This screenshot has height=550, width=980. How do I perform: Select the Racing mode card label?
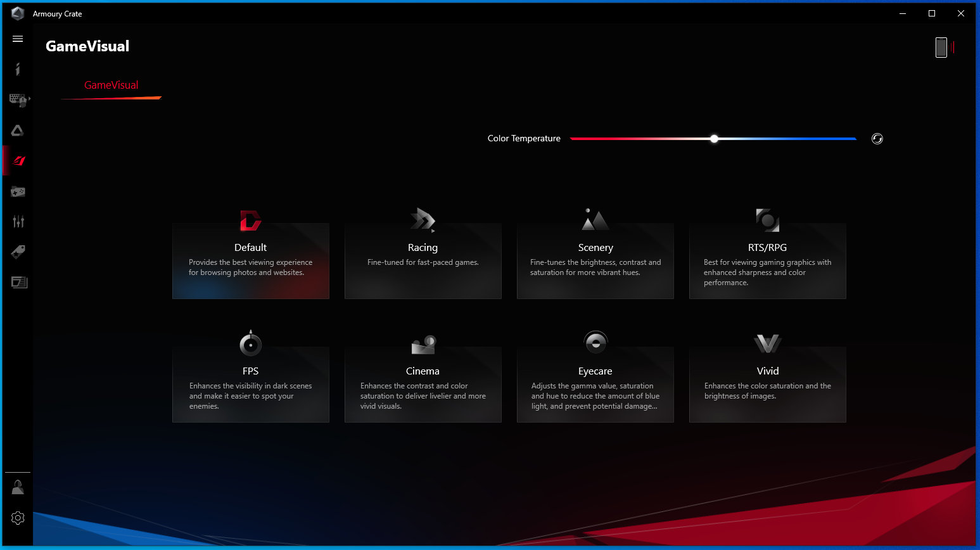click(x=423, y=248)
